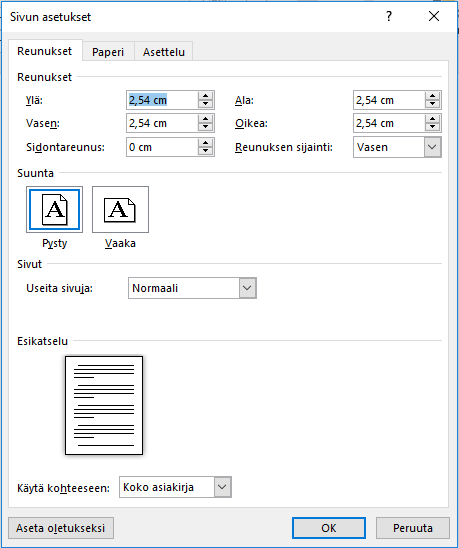
Task: Increase the Ala margin with up arrow
Action: (x=432, y=96)
